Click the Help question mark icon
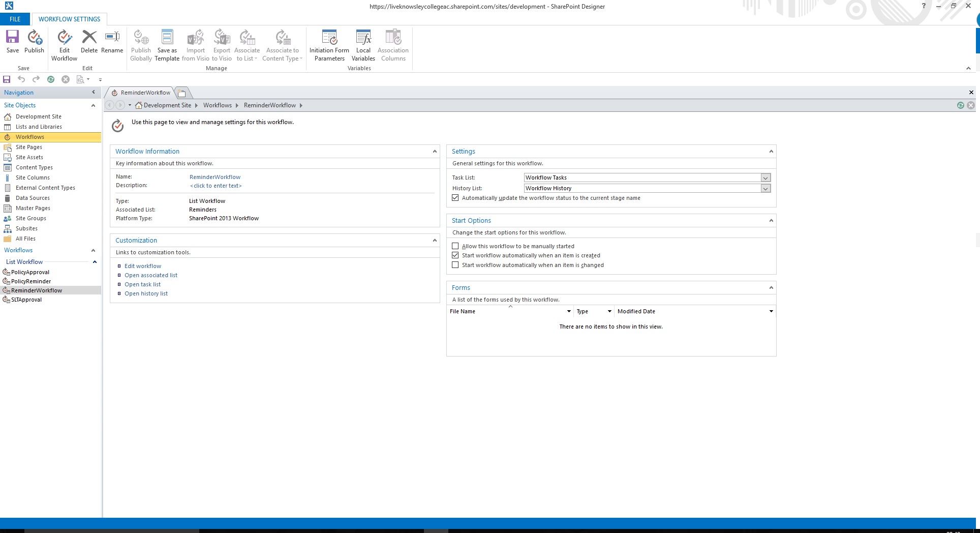980x533 pixels. (924, 6)
